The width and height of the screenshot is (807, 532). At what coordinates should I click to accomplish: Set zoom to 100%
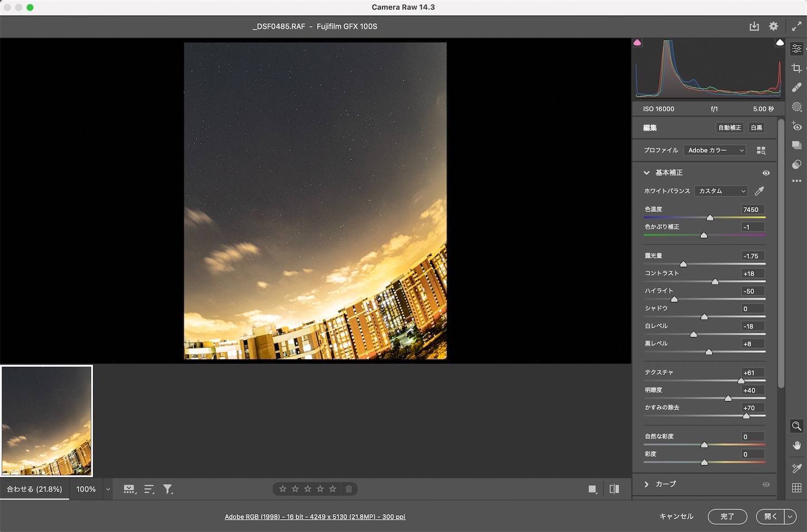click(86, 489)
